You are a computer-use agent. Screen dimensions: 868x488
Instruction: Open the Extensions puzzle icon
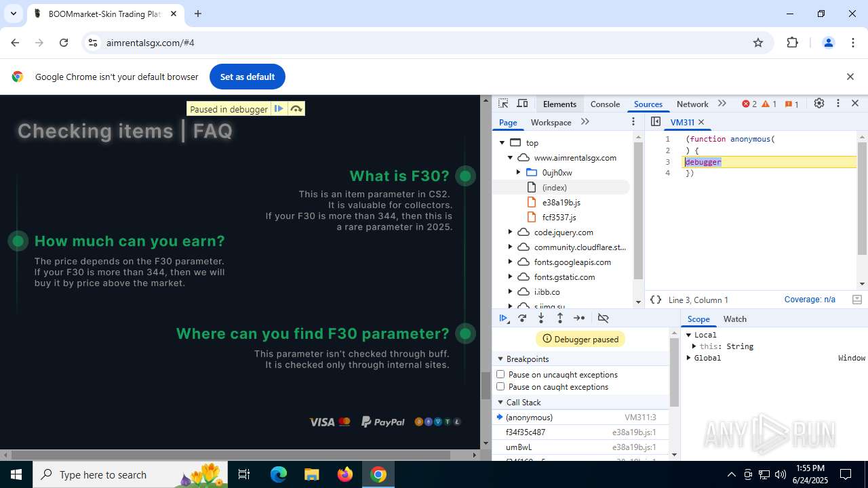793,43
